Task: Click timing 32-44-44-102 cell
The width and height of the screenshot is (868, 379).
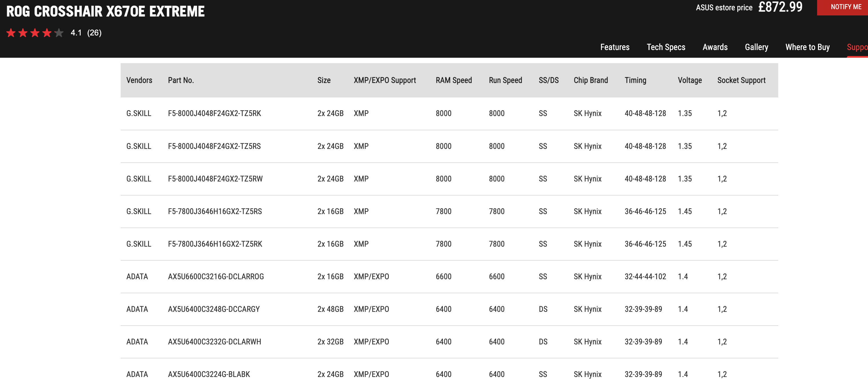Action: pyautogui.click(x=645, y=277)
